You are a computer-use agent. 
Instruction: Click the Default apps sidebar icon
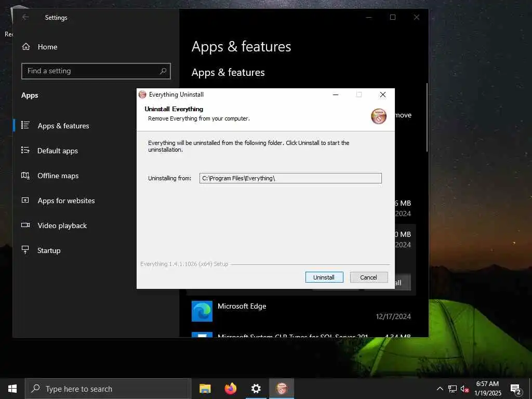tap(25, 150)
